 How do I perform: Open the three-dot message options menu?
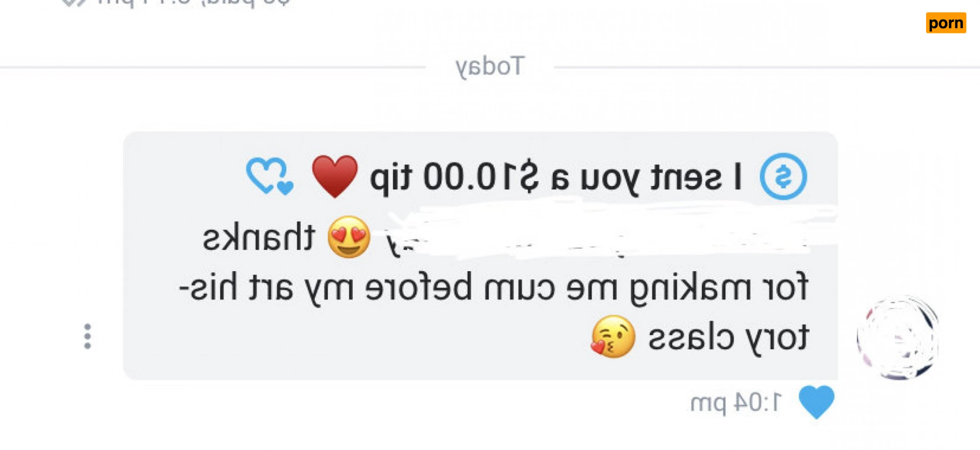coord(87,336)
